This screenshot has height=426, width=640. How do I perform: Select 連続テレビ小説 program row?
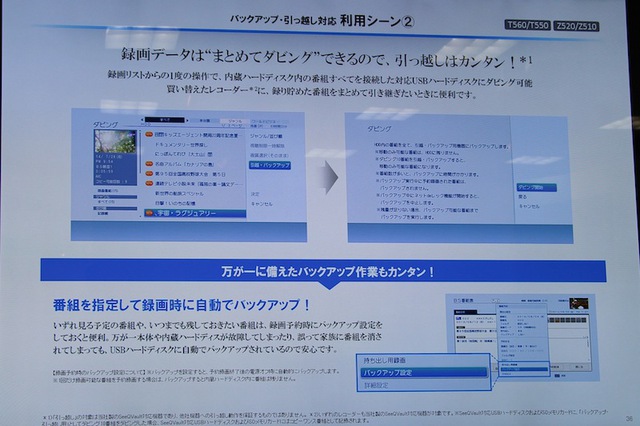(x=199, y=184)
